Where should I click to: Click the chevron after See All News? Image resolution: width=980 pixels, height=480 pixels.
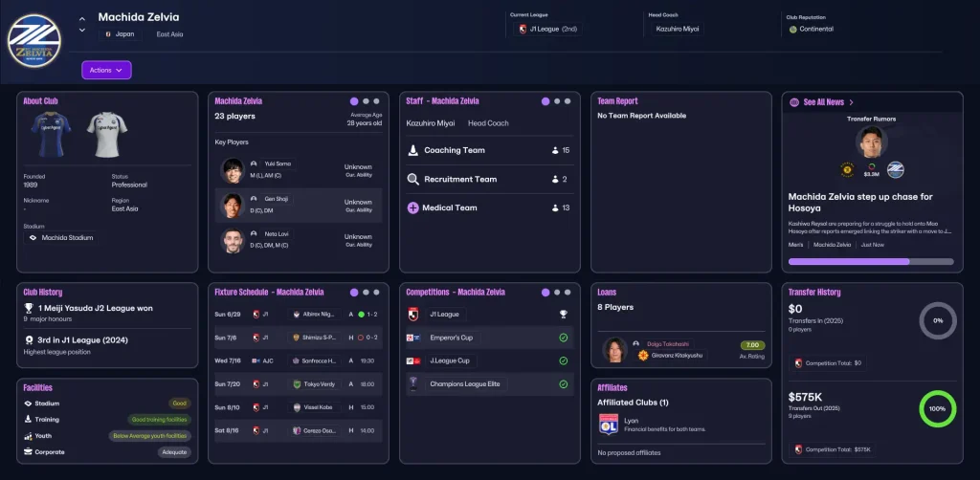coord(851,102)
